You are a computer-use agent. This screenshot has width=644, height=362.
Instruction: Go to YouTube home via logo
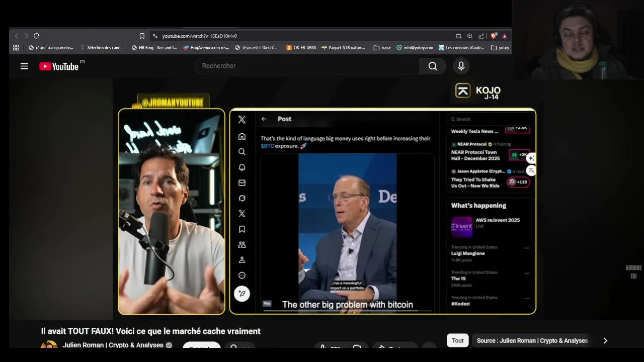click(59, 66)
